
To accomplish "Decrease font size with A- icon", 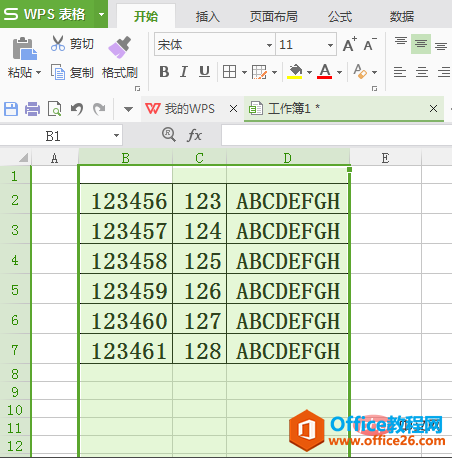I will (370, 44).
